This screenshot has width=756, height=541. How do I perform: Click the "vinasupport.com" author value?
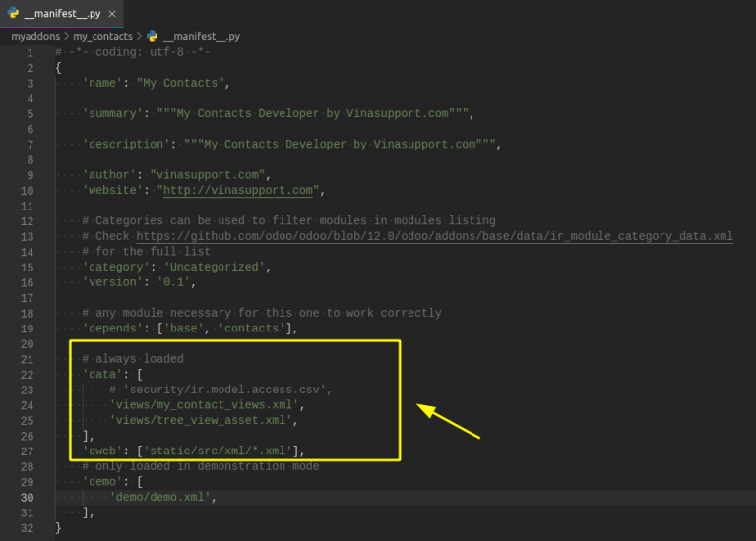pos(208,175)
